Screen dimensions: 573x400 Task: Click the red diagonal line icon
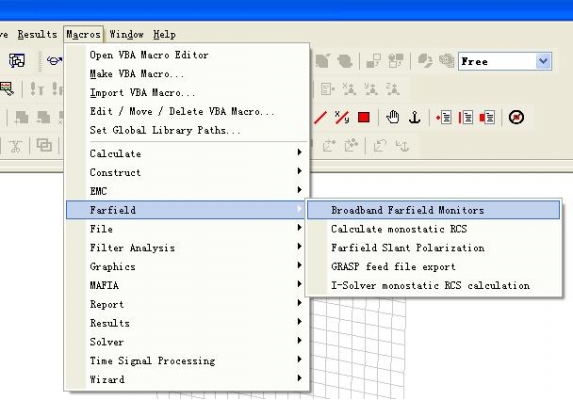[320, 118]
